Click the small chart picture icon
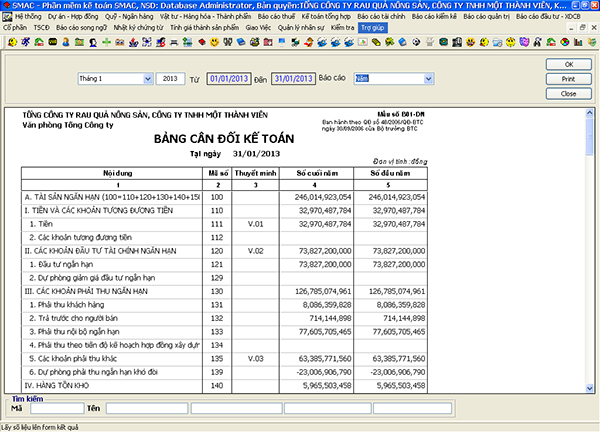 point(362,42)
